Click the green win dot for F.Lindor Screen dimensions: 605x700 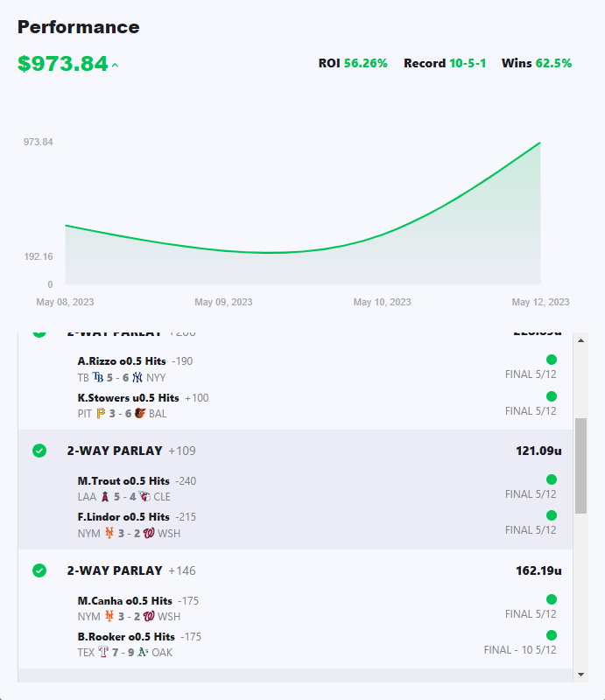552,515
